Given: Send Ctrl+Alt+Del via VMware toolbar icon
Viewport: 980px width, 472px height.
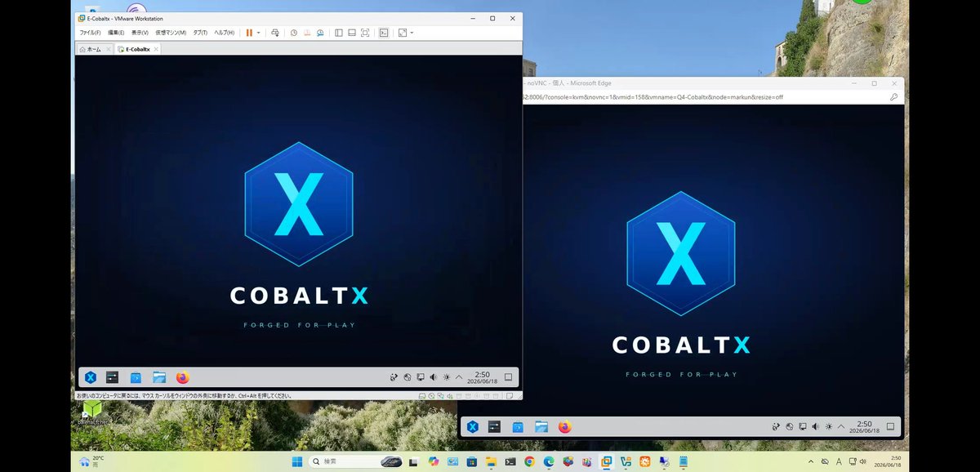Looking at the screenshot, I should [x=275, y=33].
